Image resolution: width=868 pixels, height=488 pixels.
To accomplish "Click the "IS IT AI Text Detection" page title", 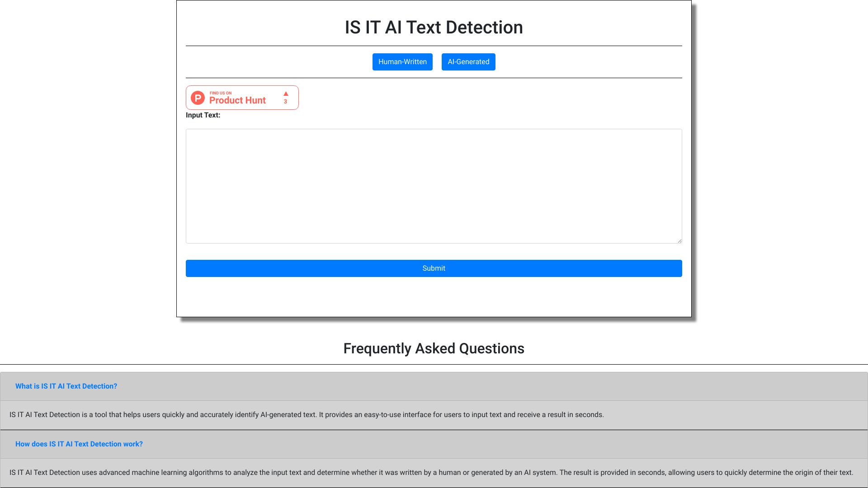I will [x=433, y=27].
